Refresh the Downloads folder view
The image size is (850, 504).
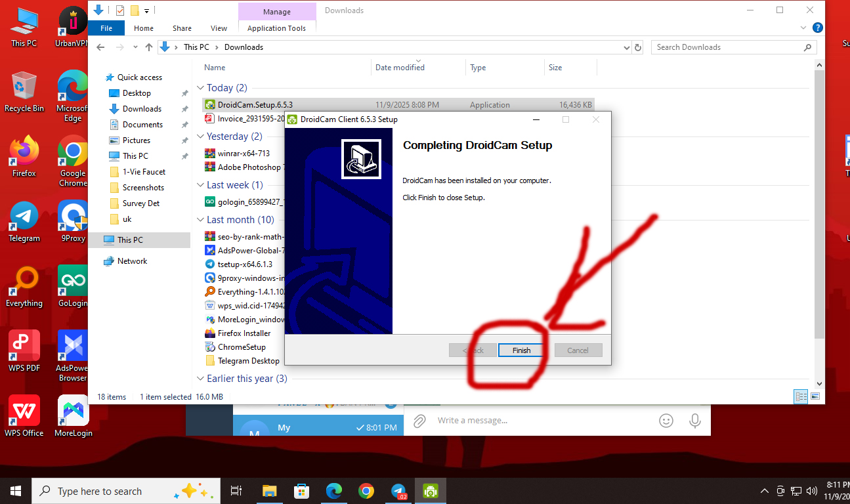pyautogui.click(x=638, y=47)
